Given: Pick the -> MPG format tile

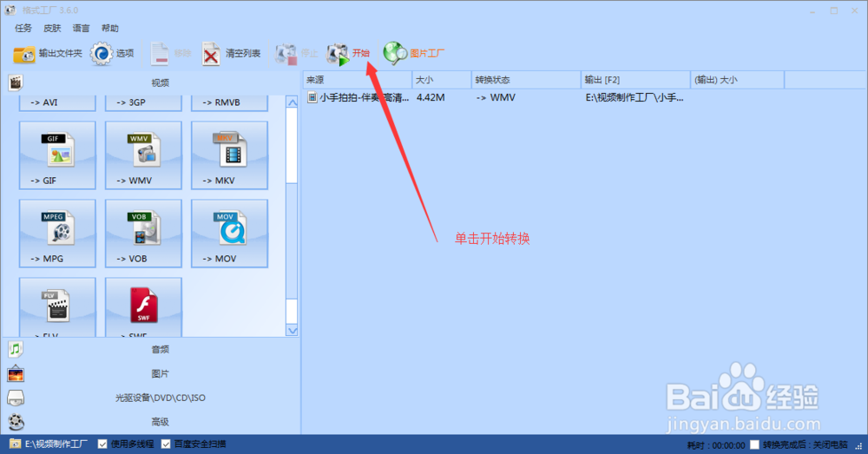Looking at the screenshot, I should [x=57, y=234].
